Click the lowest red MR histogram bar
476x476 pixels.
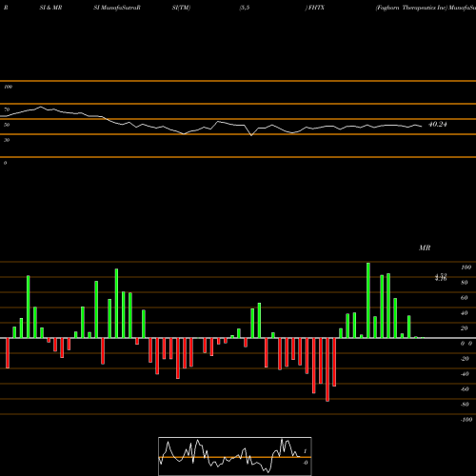(x=327, y=369)
